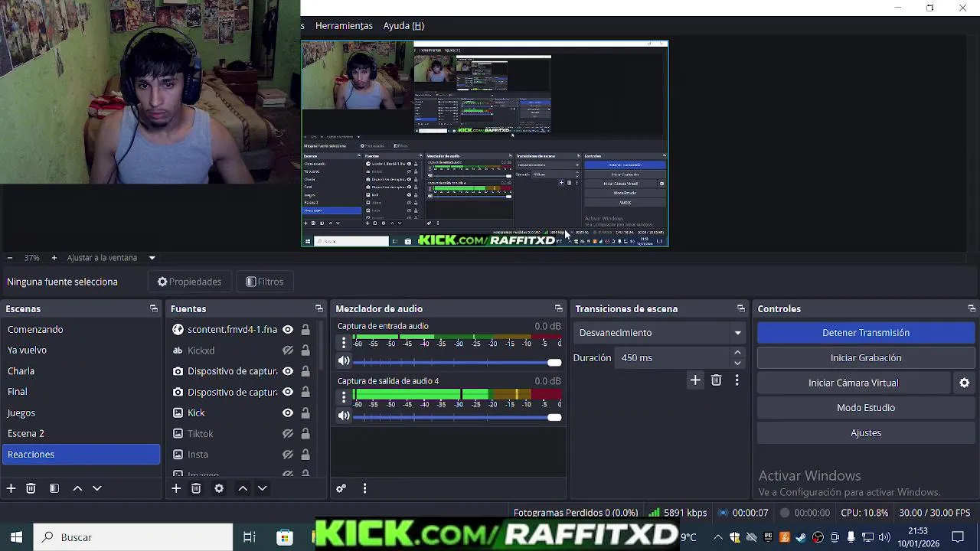Image resolution: width=980 pixels, height=551 pixels.
Task: Show the Kickxd source
Action: [x=288, y=350]
